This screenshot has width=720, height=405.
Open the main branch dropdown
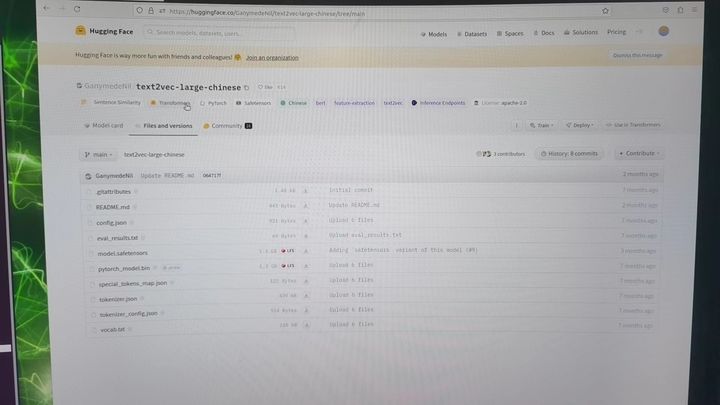pos(98,155)
